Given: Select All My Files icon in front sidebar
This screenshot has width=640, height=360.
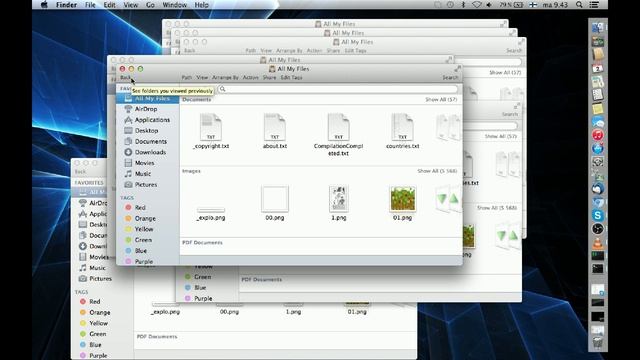Looking at the screenshot, I should [128, 98].
